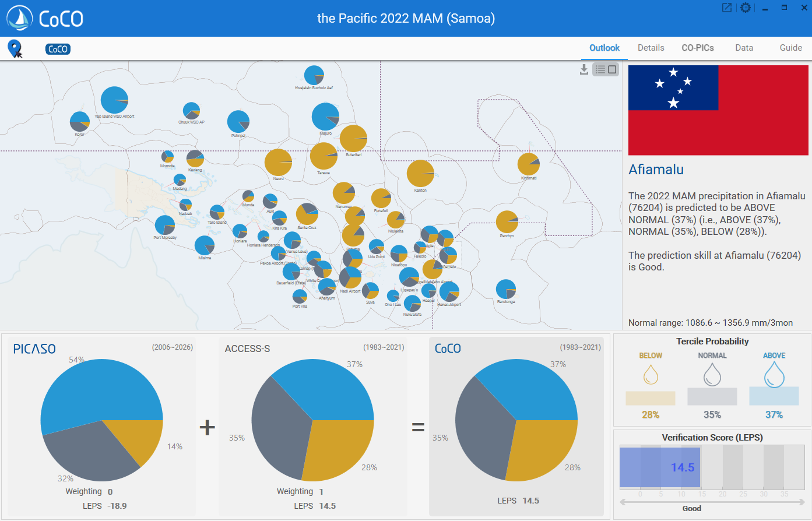Download the map image
The height and width of the screenshot is (521, 812).
[x=583, y=70]
